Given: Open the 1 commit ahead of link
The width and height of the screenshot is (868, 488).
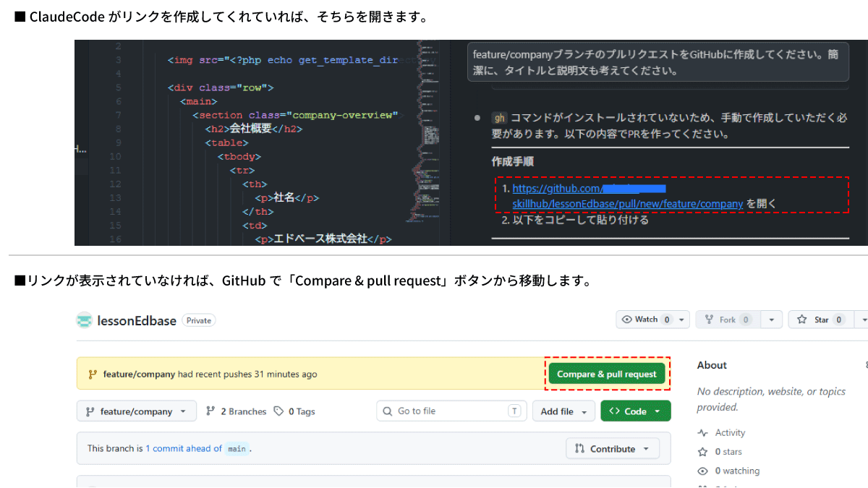Looking at the screenshot, I should click(184, 448).
